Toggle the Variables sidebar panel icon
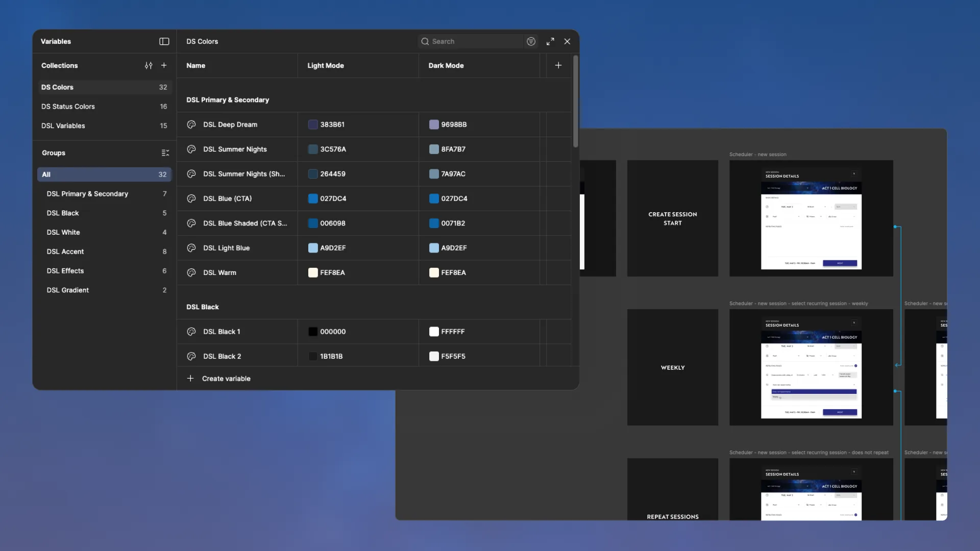This screenshot has height=551, width=980. [x=164, y=41]
